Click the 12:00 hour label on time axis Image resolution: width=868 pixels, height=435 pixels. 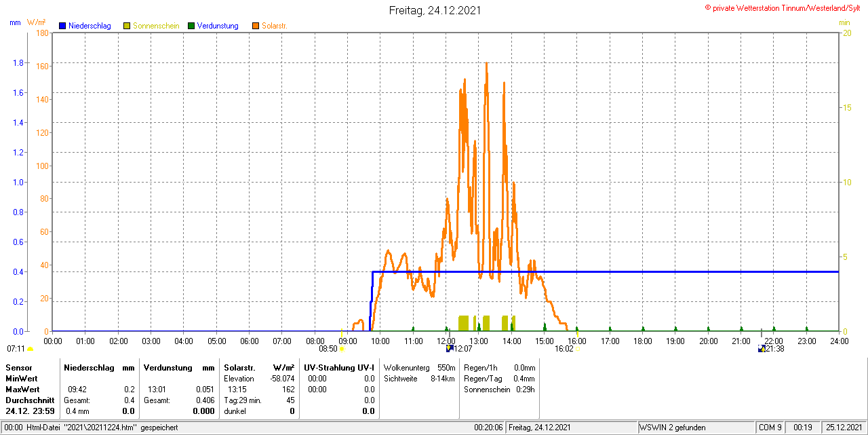(x=446, y=341)
